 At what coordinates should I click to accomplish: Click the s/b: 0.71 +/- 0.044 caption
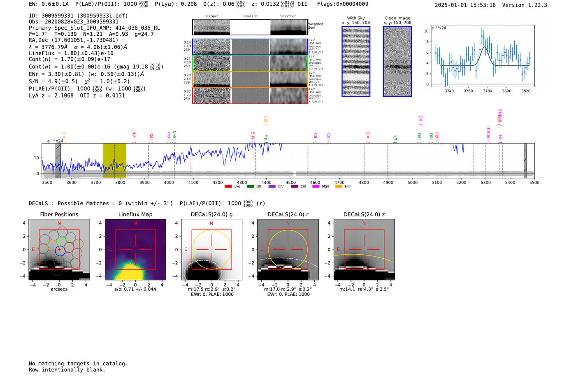[x=135, y=289]
